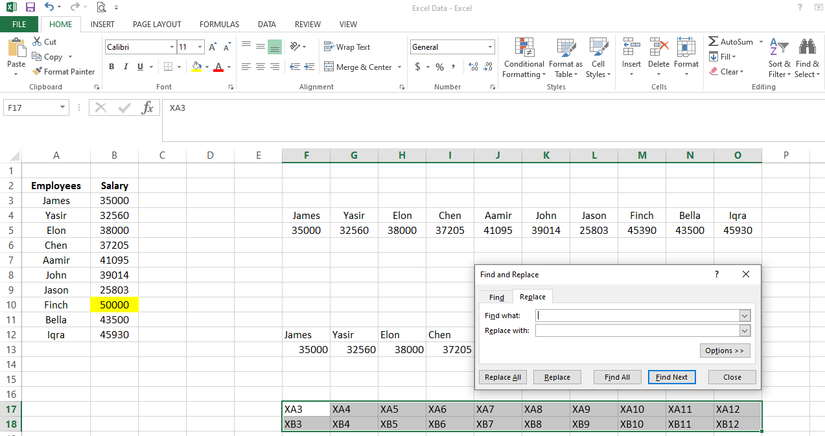This screenshot has width=825, height=436.
Task: Toggle Bold formatting
Action: coord(111,67)
